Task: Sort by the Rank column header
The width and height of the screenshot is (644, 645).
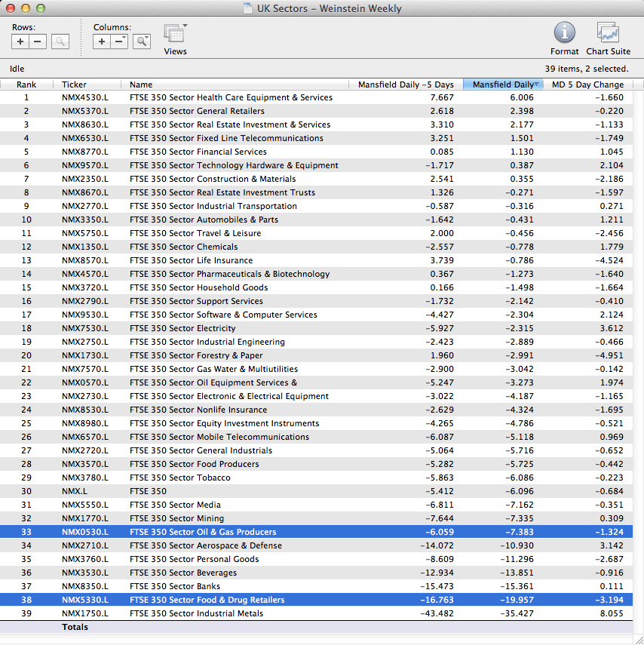Action: pos(26,84)
